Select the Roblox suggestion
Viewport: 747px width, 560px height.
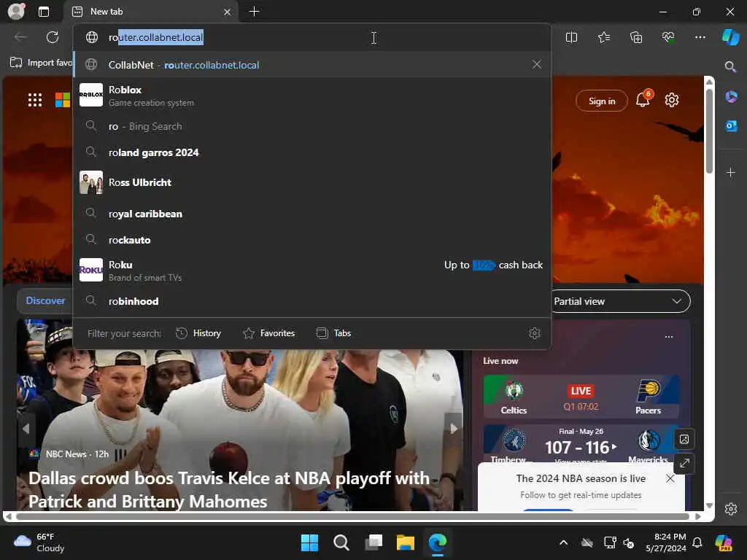(312, 96)
